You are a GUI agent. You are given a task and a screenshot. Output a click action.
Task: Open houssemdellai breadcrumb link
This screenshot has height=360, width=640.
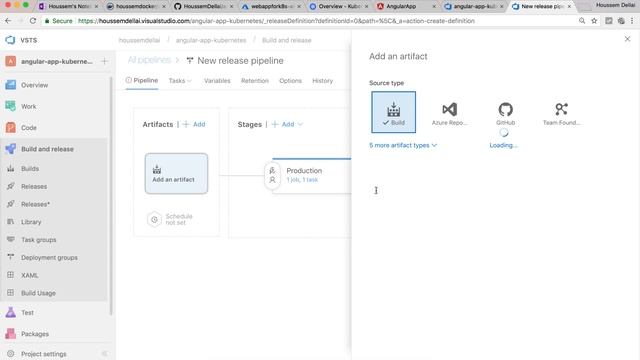[x=139, y=40]
